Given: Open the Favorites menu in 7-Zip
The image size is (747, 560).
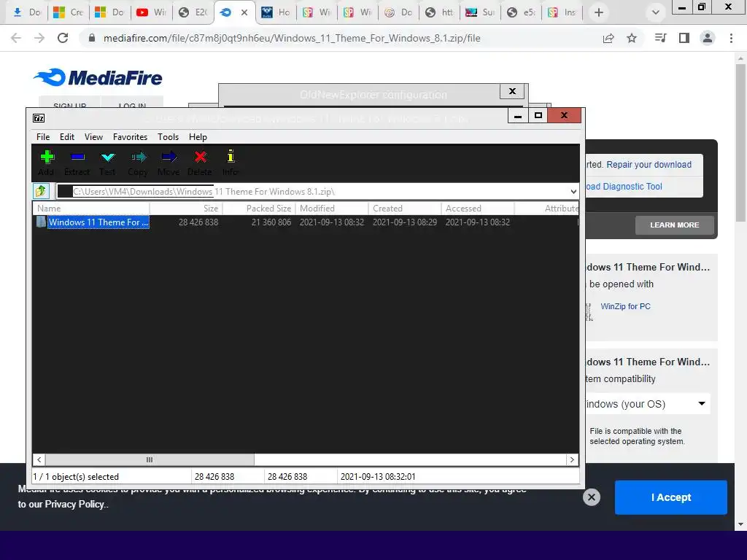Looking at the screenshot, I should tap(130, 137).
